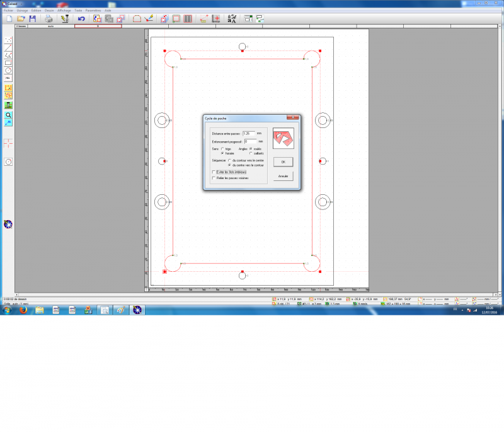Click the 'Distance entre passes' input field

click(x=249, y=133)
